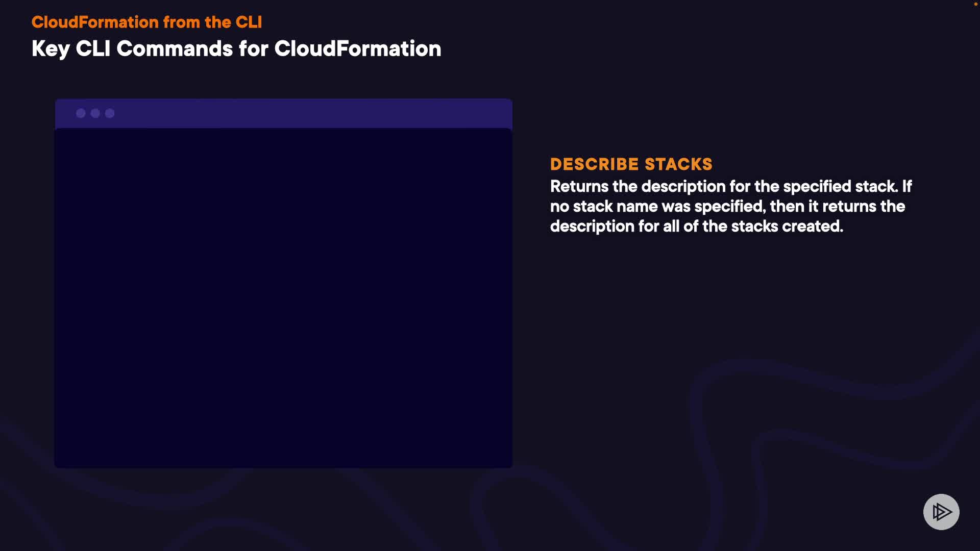Click the word 'STACKS' in orange heading

(678, 164)
